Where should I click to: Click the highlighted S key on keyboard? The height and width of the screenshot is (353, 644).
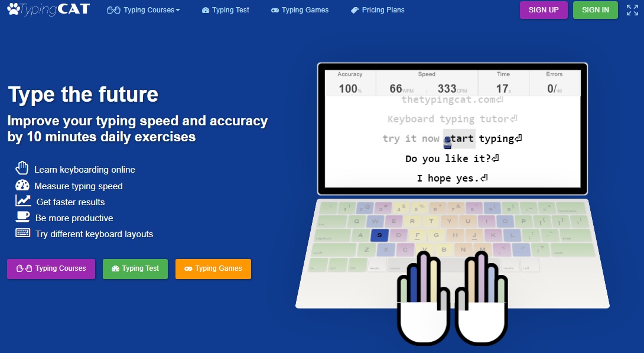tap(379, 235)
